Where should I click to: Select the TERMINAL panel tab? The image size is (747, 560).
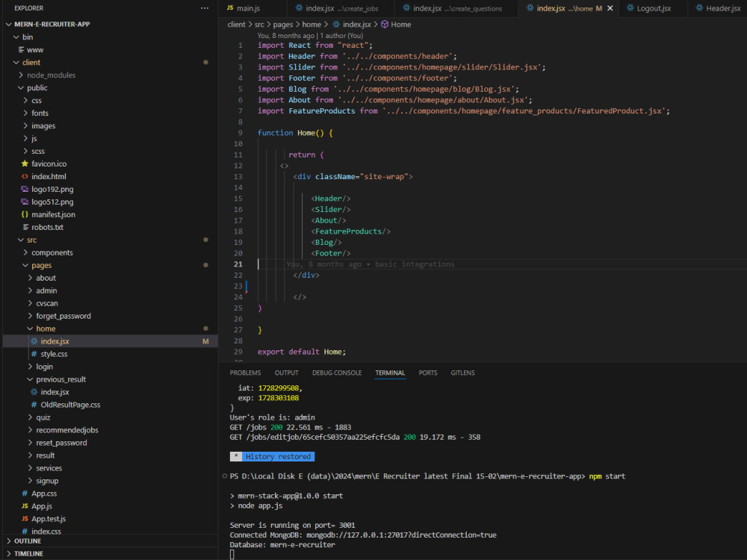[x=390, y=373]
